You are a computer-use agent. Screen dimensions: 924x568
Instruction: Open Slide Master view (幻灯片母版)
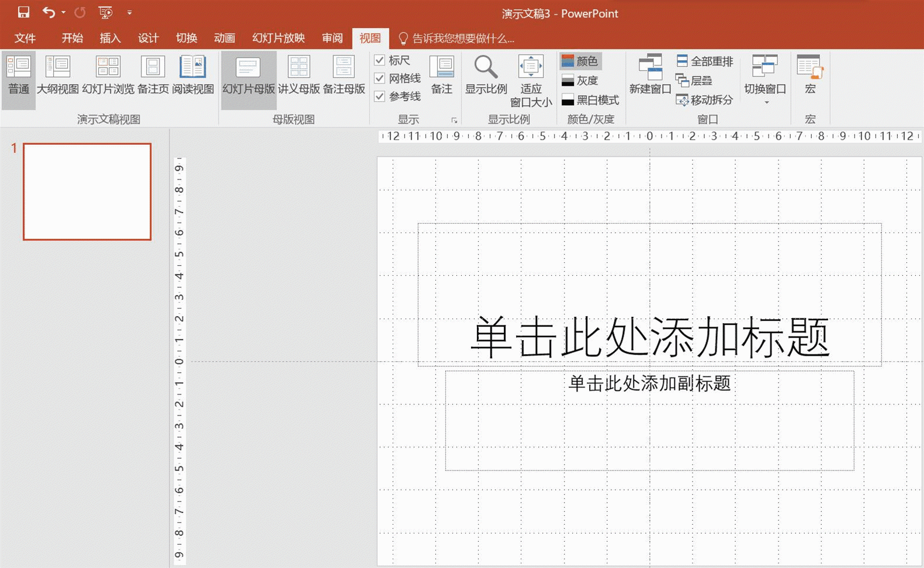click(248, 75)
